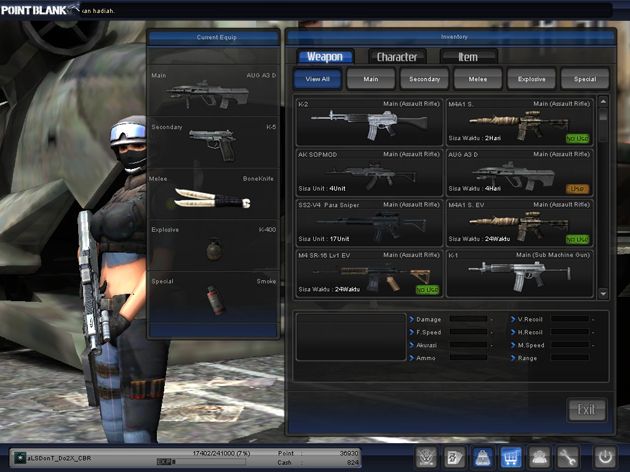This screenshot has height=472, width=630.
Task: Open the mission cards icon
Action: click(454, 457)
